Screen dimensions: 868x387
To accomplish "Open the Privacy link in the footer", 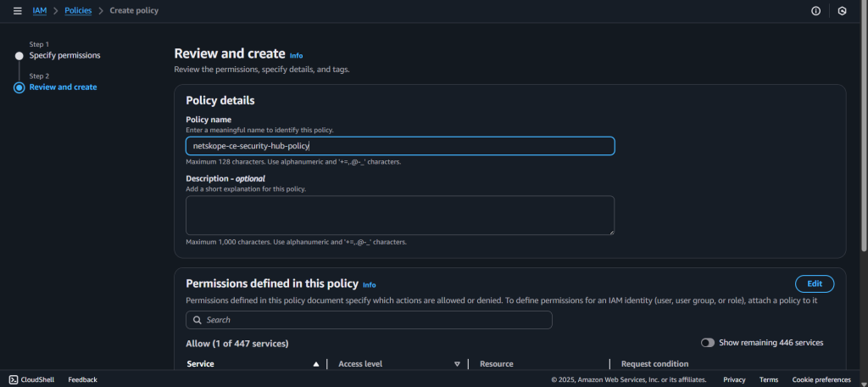I will [x=734, y=380].
